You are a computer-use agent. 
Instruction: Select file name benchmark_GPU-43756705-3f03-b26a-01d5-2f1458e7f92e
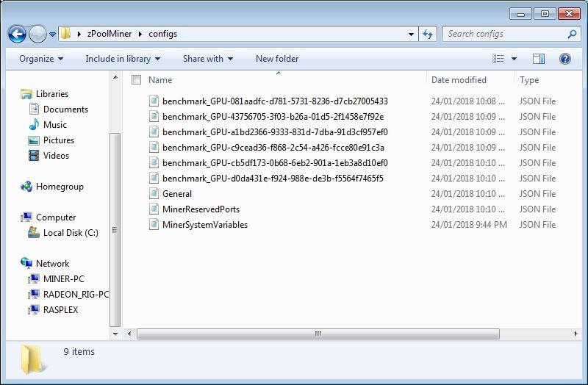(x=273, y=117)
